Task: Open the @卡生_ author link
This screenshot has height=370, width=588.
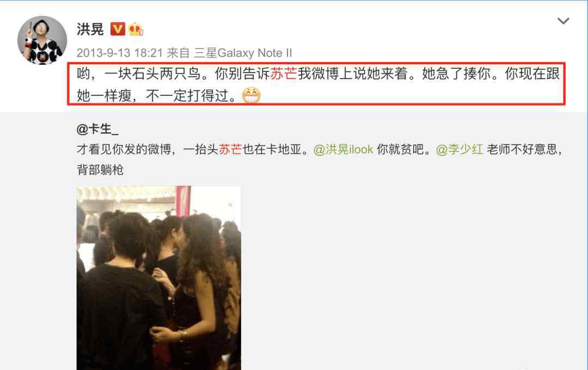Action: pyautogui.click(x=97, y=130)
